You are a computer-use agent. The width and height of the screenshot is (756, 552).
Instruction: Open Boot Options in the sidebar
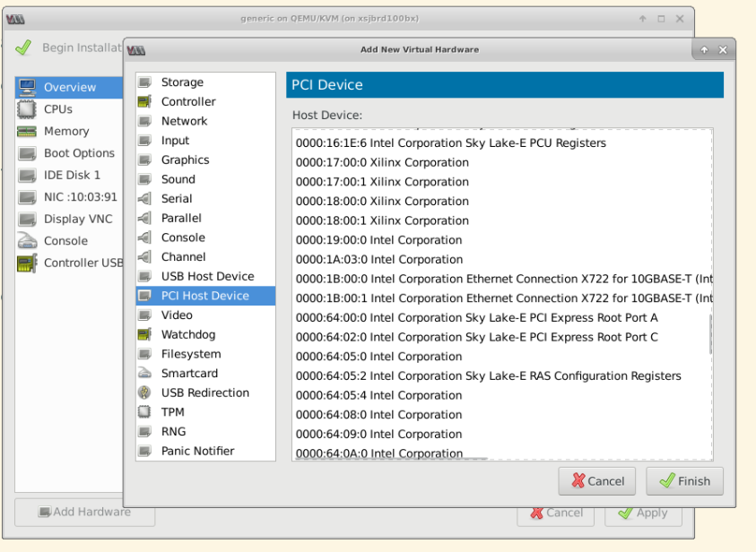point(79,153)
